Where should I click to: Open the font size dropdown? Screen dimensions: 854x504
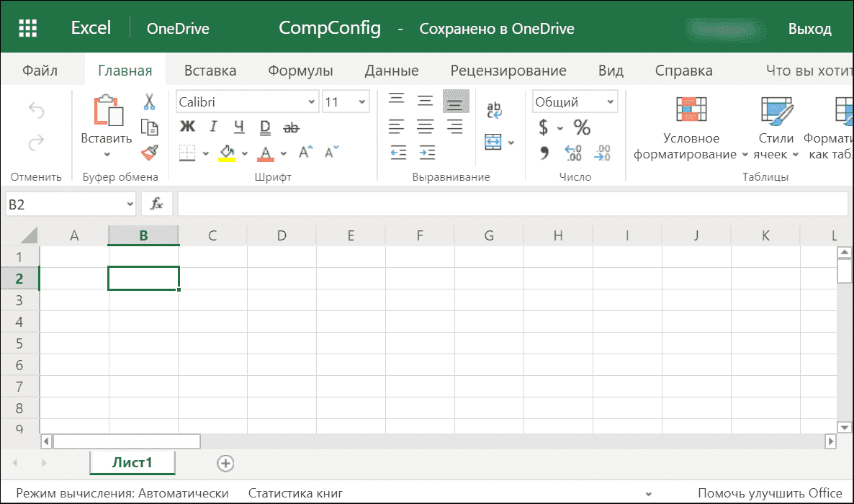(x=346, y=101)
